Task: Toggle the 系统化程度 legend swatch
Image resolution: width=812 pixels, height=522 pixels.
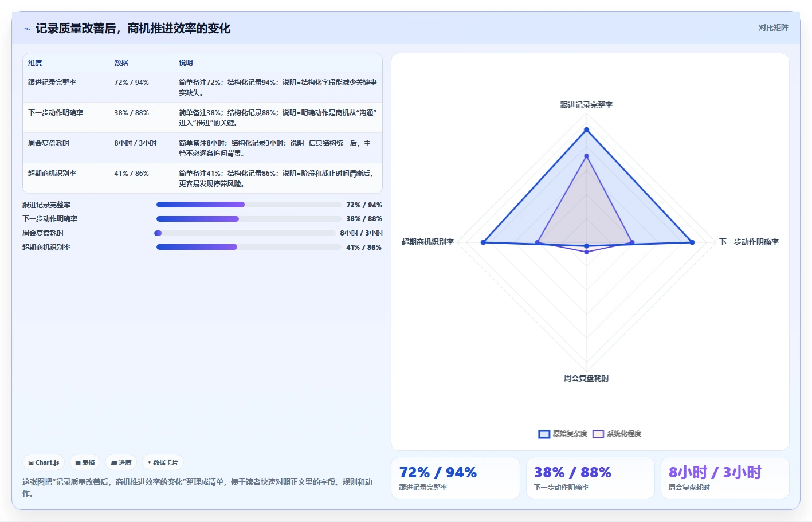Action: (598, 434)
